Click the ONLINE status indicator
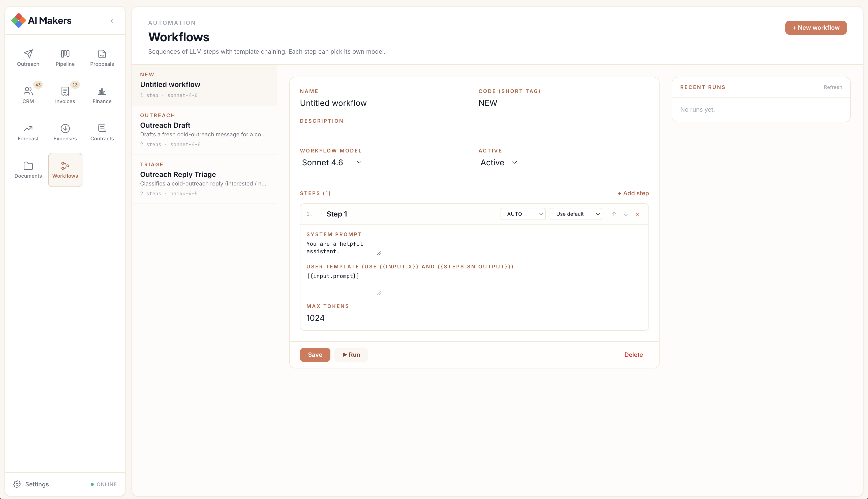 [104, 484]
